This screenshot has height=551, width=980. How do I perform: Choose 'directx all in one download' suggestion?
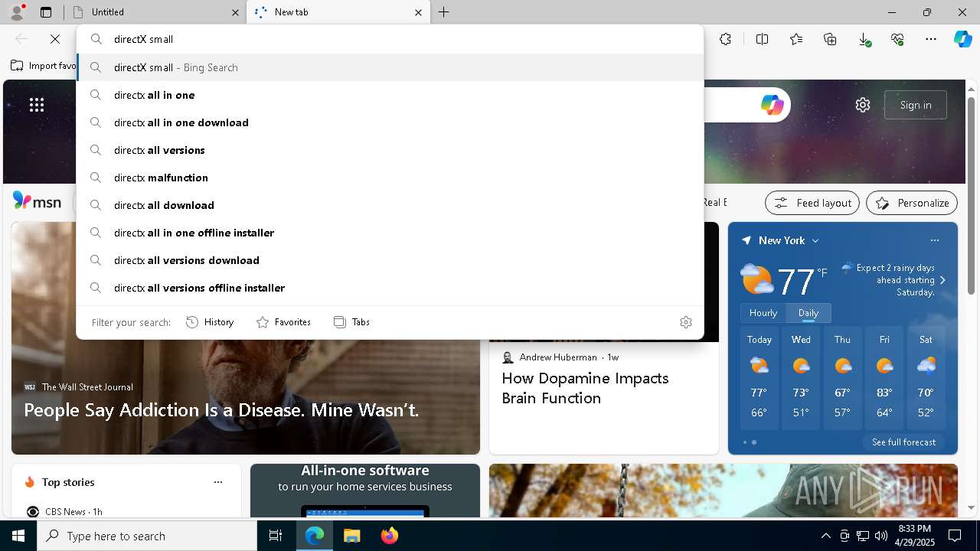[390, 122]
